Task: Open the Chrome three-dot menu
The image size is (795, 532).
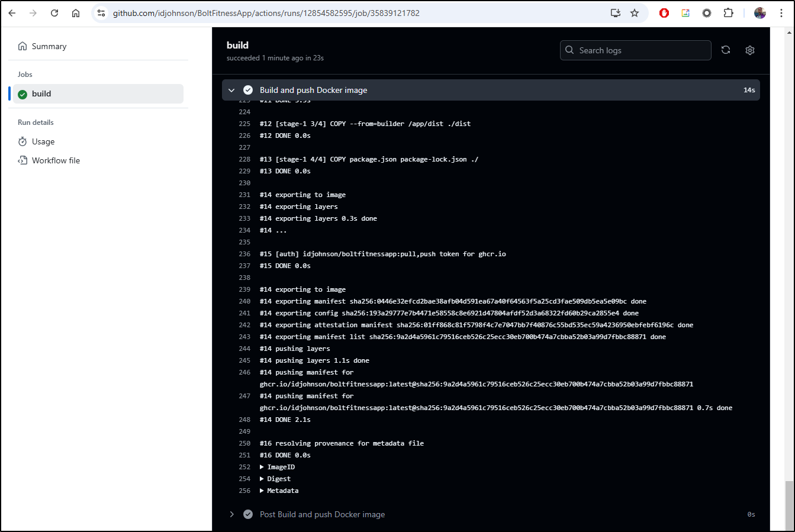Action: [781, 13]
